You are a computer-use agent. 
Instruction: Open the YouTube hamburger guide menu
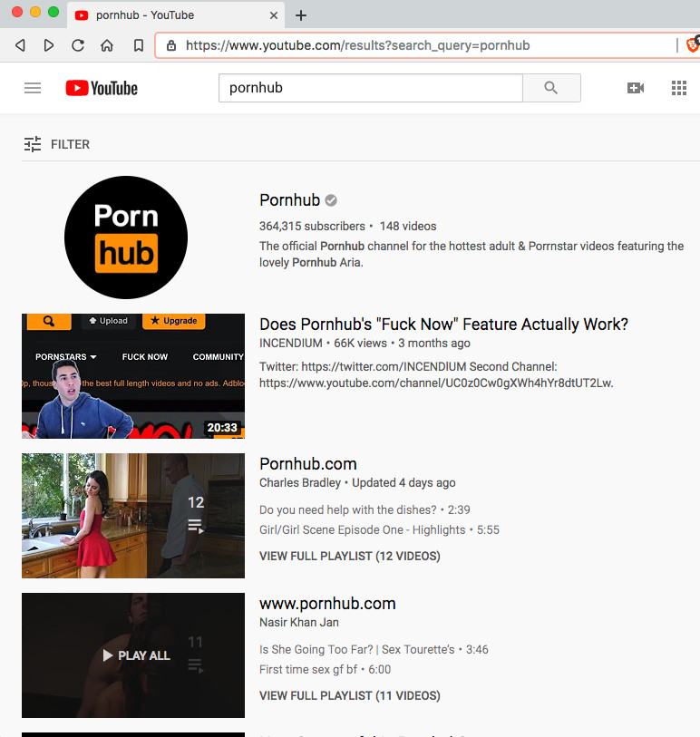[x=33, y=88]
